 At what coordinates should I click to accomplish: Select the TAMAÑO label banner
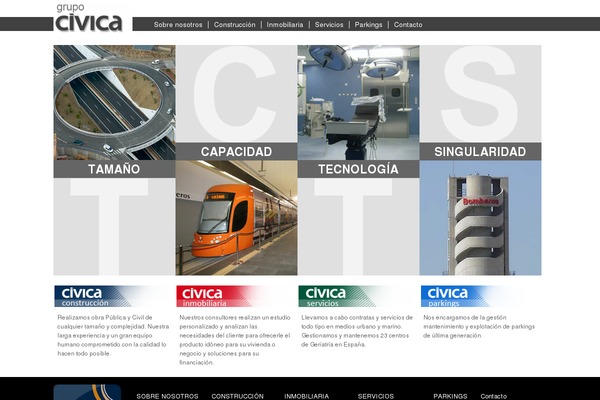[x=114, y=169]
